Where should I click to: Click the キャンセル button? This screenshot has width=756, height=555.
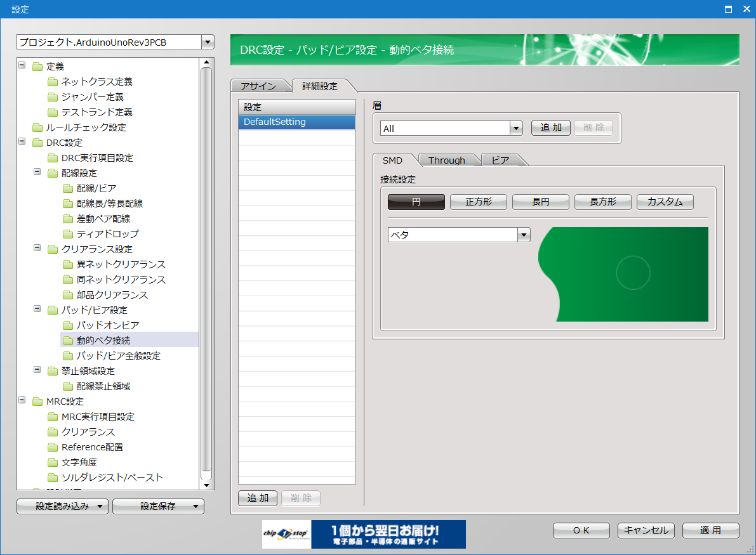tap(646, 530)
